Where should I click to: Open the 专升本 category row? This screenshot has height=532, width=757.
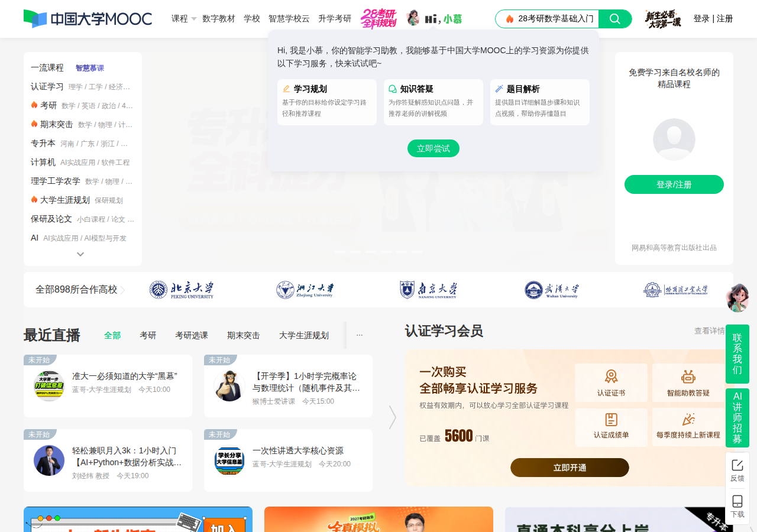[x=83, y=143]
